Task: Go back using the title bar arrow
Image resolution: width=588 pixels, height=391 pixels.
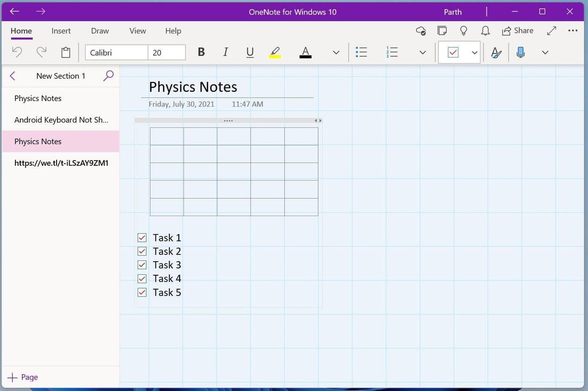Action: (x=14, y=11)
